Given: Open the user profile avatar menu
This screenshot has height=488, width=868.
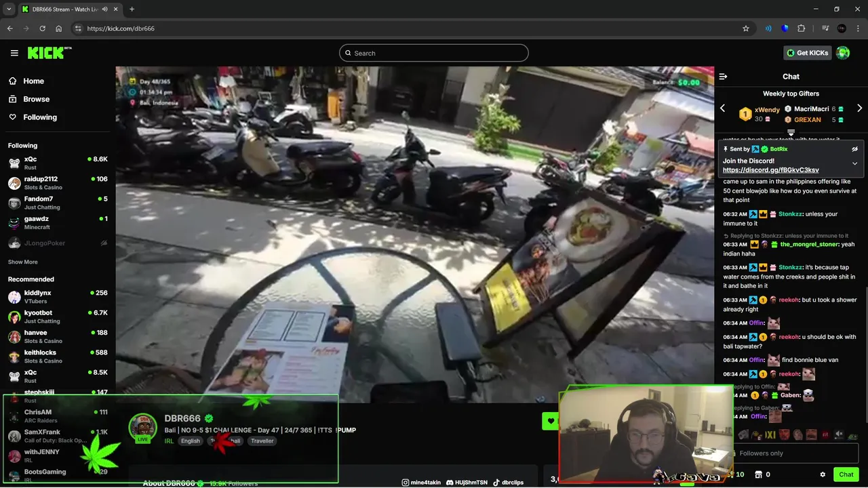Looking at the screenshot, I should 843,53.
